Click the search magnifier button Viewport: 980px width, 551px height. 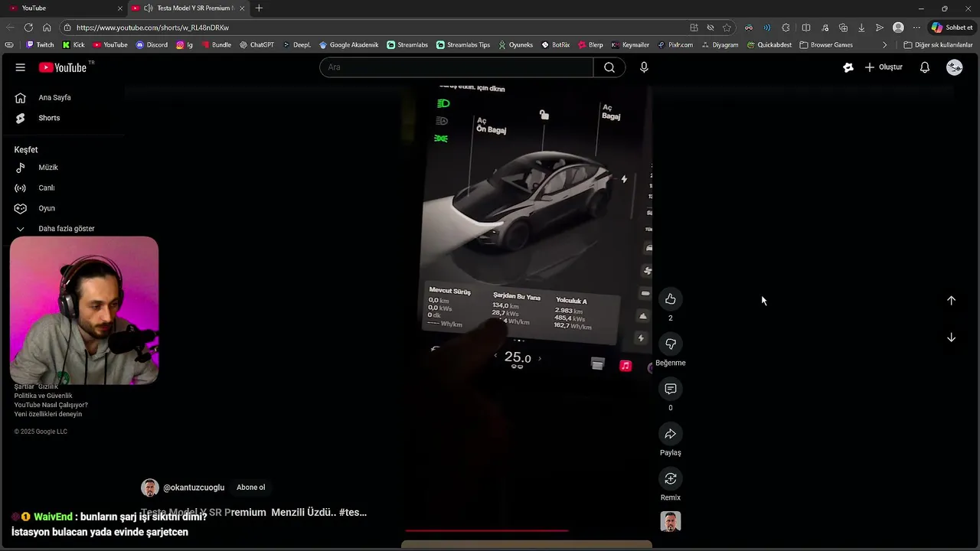(609, 67)
